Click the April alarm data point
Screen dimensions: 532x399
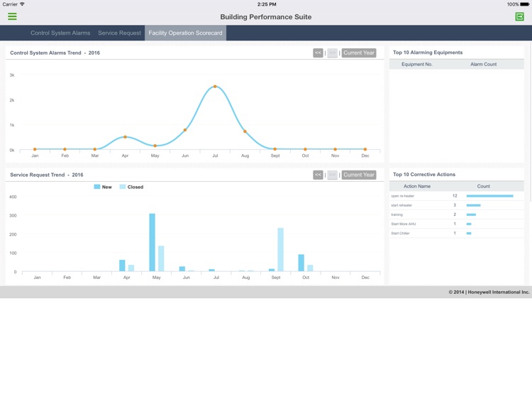coord(125,137)
